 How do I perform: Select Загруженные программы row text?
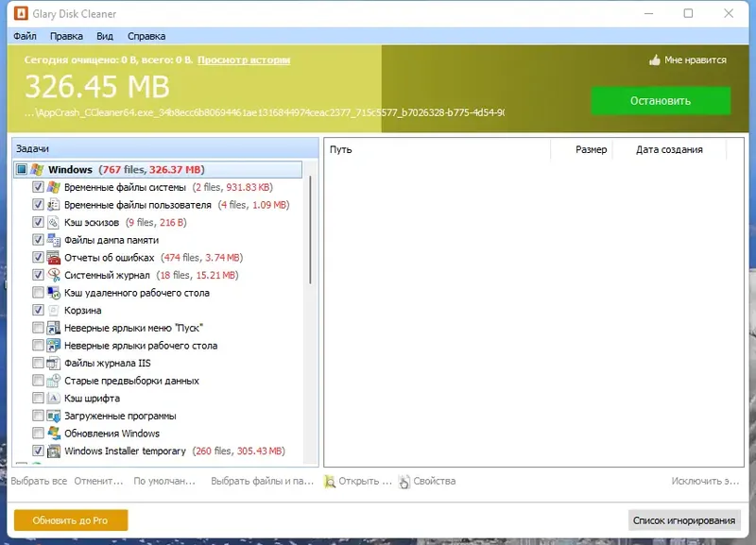click(x=121, y=416)
